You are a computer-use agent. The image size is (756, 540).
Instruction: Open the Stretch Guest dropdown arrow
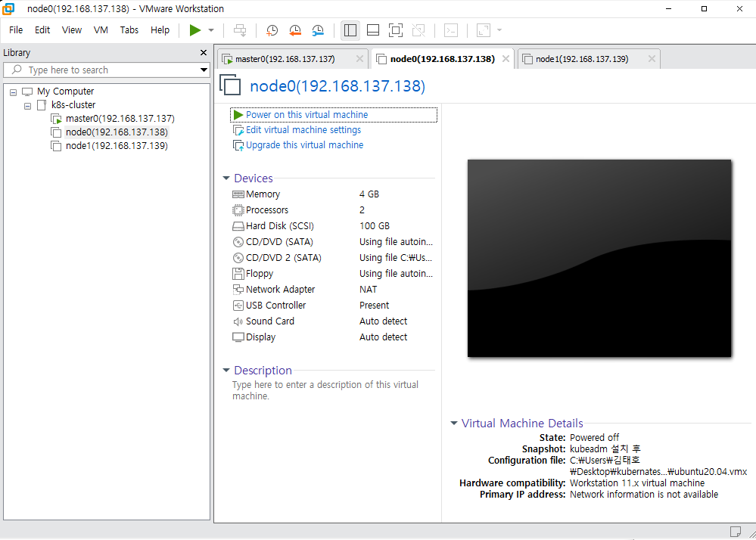pyautogui.click(x=499, y=30)
